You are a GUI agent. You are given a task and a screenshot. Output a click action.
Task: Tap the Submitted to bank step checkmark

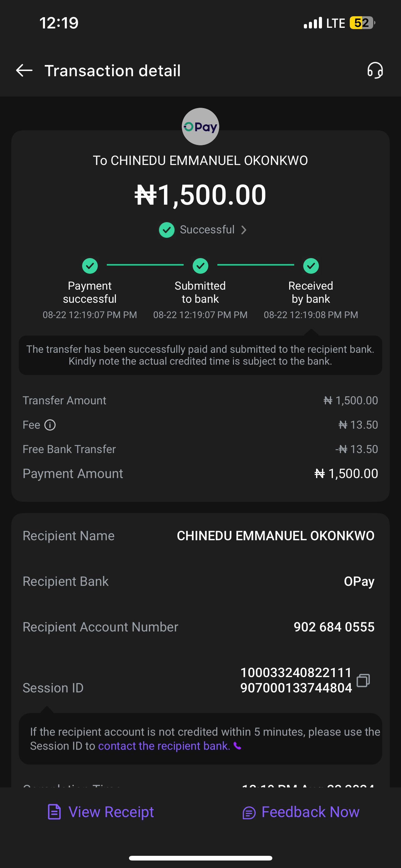(x=200, y=266)
